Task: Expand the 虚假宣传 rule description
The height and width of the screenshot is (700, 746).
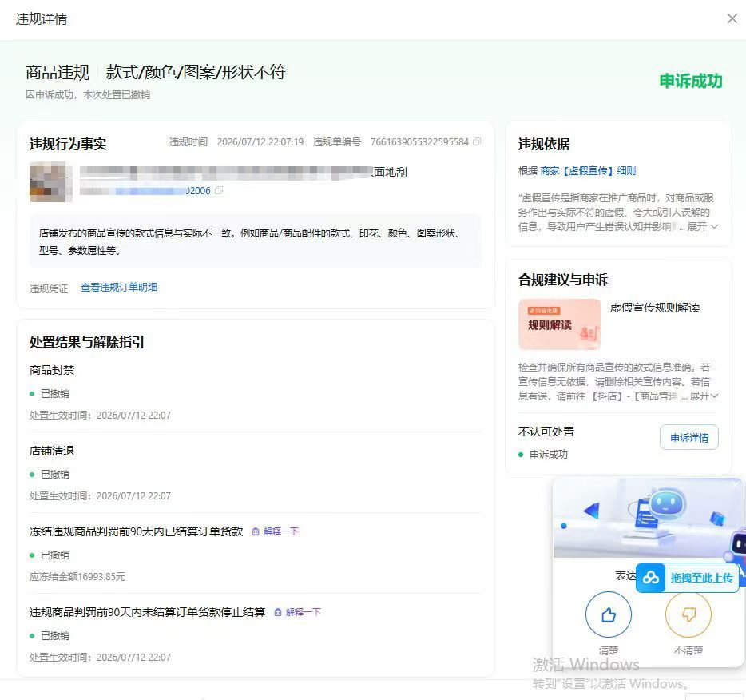Action: click(703, 226)
